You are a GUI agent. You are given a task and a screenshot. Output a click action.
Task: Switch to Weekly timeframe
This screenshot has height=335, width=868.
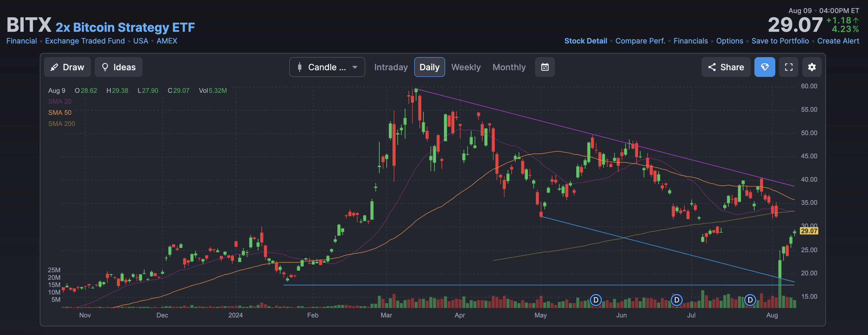point(466,67)
